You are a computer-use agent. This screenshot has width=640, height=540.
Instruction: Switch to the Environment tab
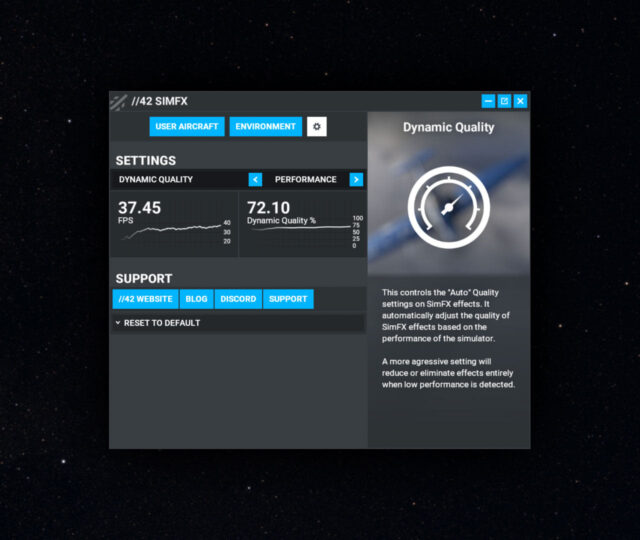coord(266,127)
